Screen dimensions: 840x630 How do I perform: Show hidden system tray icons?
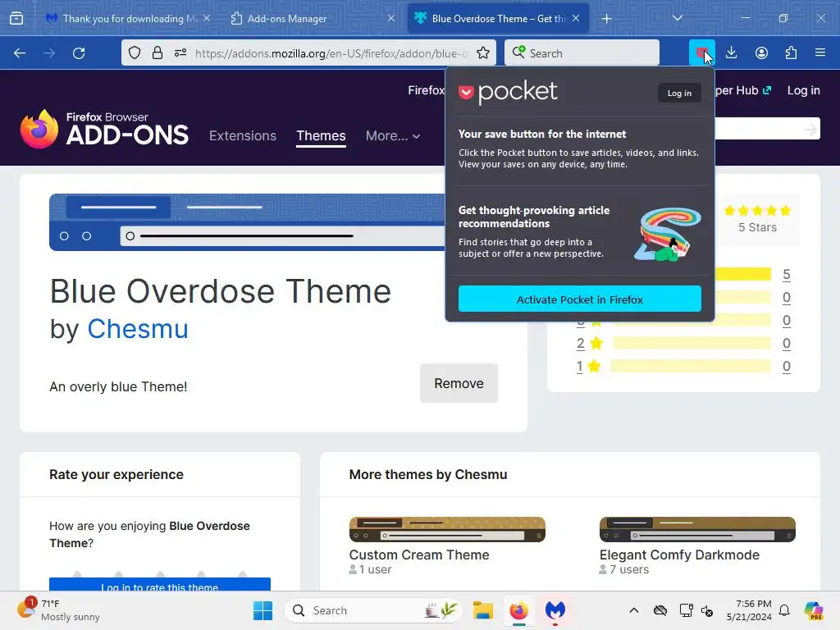point(634,610)
